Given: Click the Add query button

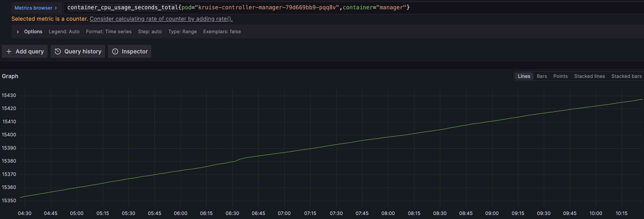Looking at the screenshot, I should coord(25,51).
